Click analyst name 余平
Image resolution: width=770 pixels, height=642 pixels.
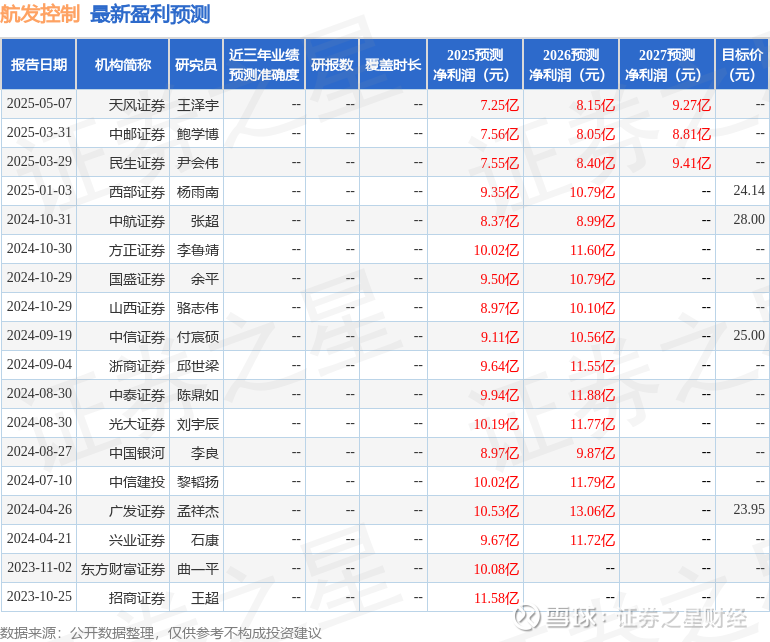pos(205,279)
